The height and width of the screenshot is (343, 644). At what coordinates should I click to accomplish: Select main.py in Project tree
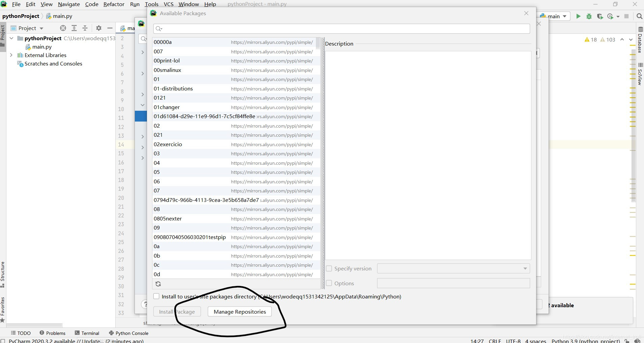[x=38, y=47]
